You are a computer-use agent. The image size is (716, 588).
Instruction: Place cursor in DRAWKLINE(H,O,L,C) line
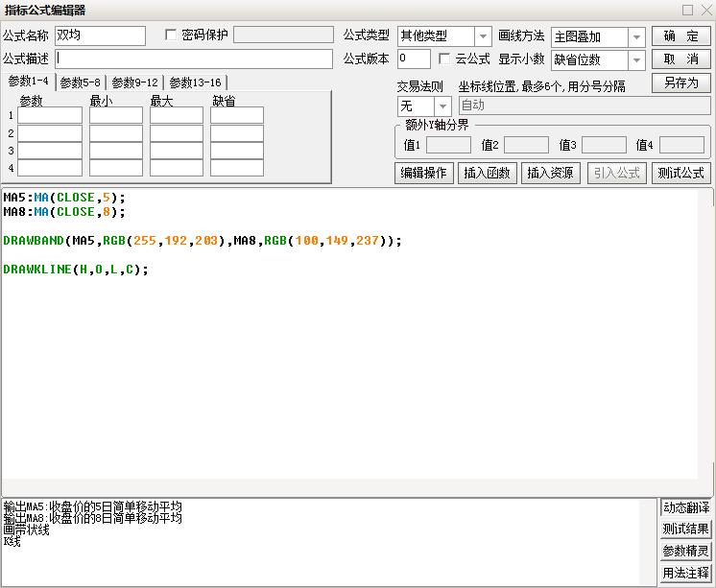point(76,270)
